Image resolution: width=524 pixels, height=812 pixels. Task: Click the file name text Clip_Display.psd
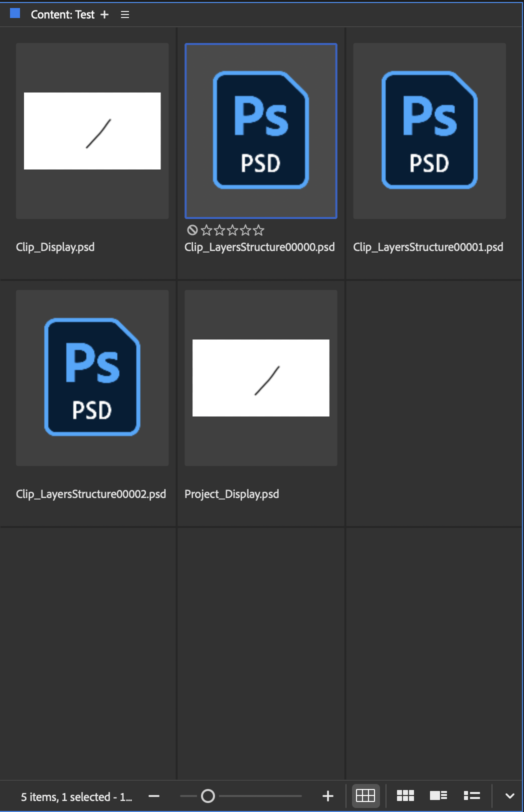55,247
